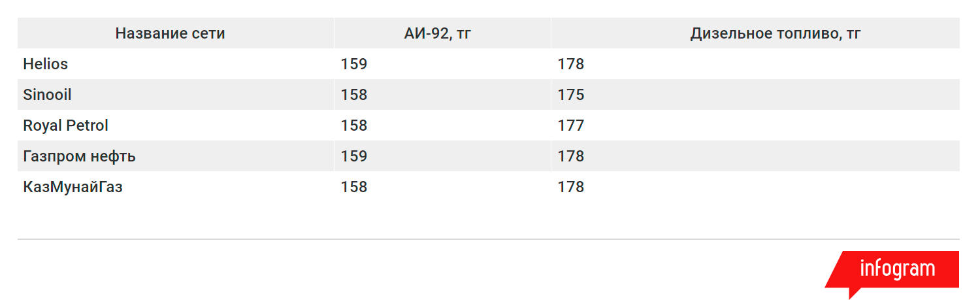Click Газпром нефть diesel price 178
This screenshot has width=980, height=300.
point(571,156)
